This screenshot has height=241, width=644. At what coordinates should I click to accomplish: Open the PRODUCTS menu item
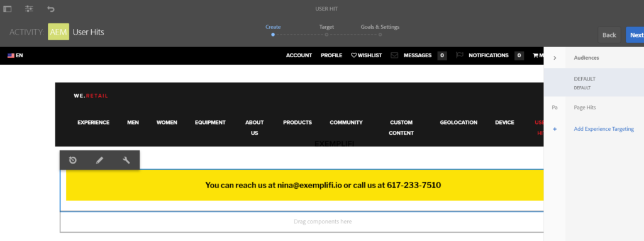(x=297, y=123)
